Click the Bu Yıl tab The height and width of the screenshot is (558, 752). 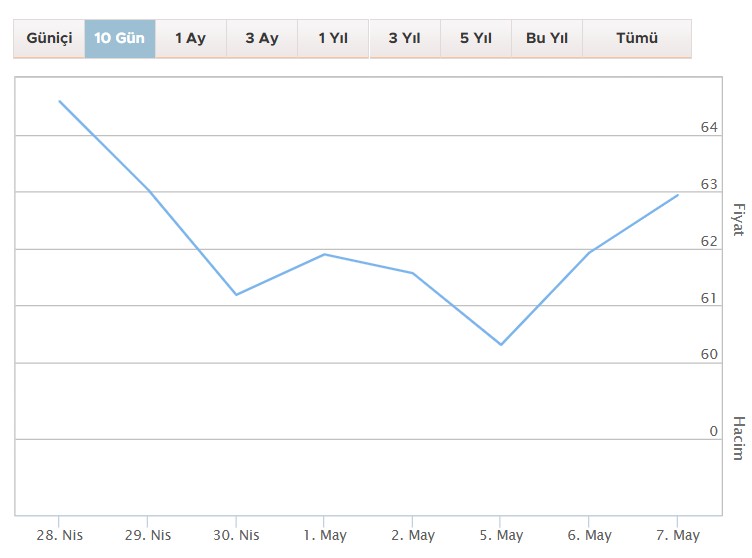pos(546,39)
